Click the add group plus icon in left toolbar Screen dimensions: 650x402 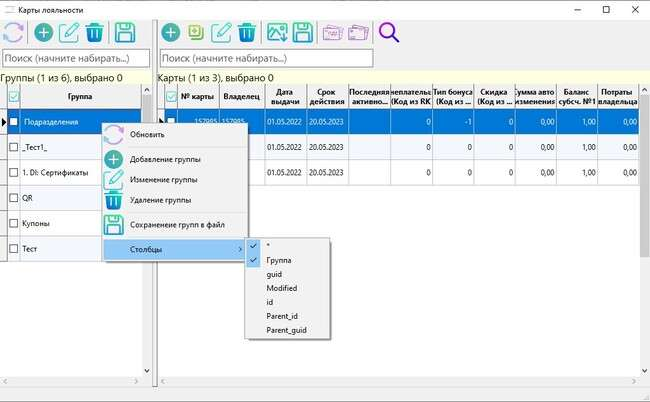[44, 33]
